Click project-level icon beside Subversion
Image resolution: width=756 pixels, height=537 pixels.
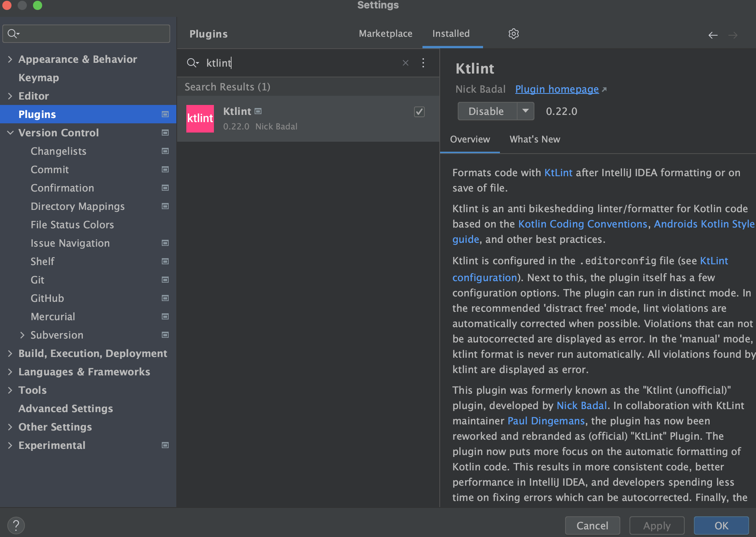coord(165,335)
